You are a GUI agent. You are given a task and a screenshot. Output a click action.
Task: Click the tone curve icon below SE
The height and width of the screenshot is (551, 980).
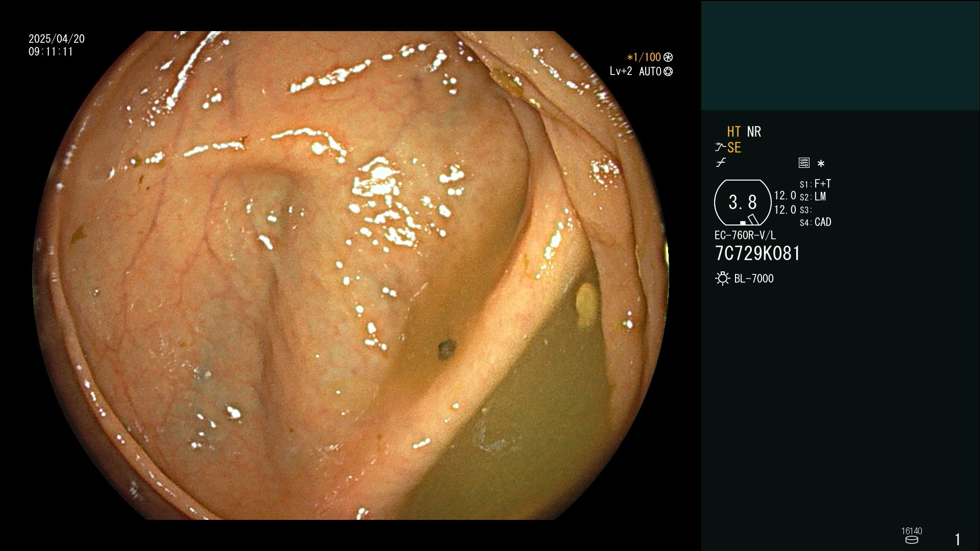(721, 163)
